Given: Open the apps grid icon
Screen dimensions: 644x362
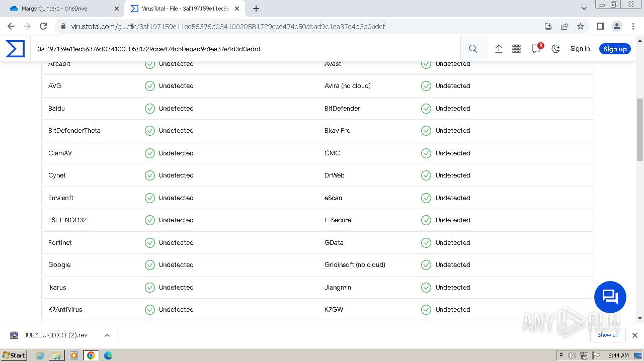Looking at the screenshot, I should pyautogui.click(x=516, y=49).
